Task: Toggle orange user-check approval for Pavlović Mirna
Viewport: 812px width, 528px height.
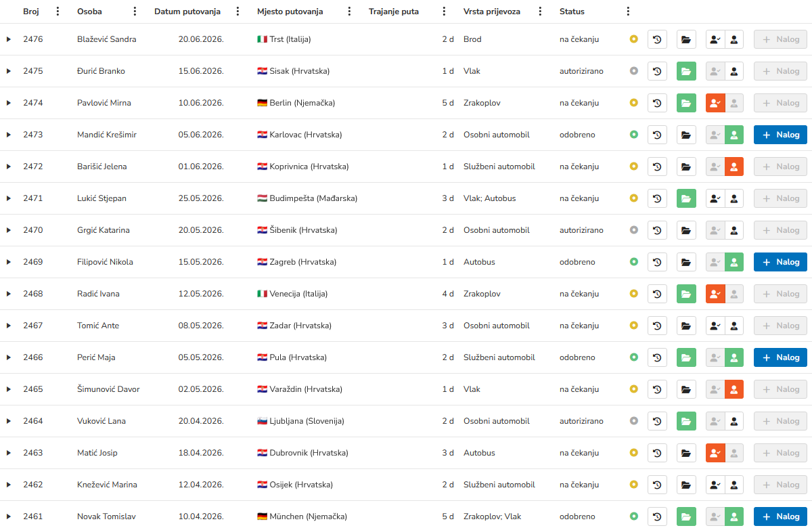Action: [x=715, y=103]
